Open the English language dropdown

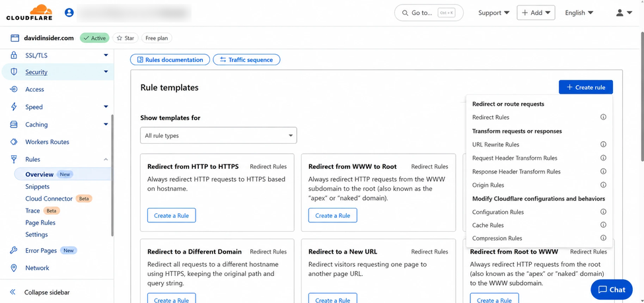[x=579, y=13]
